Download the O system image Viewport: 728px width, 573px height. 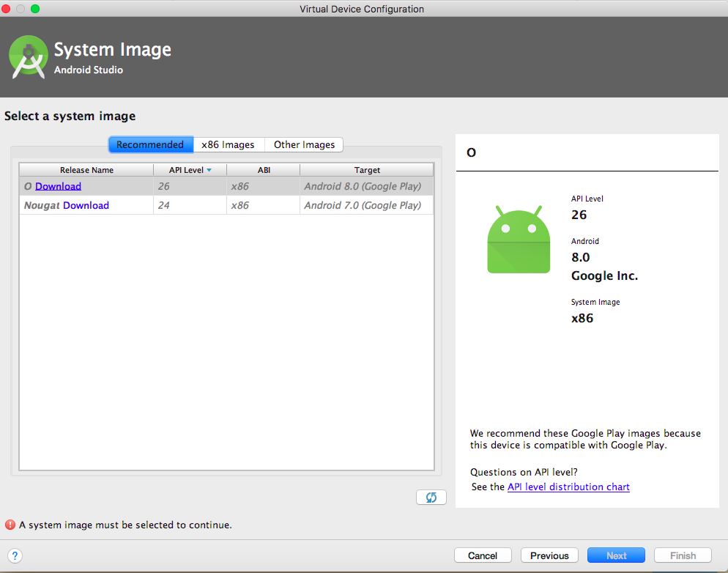click(58, 186)
